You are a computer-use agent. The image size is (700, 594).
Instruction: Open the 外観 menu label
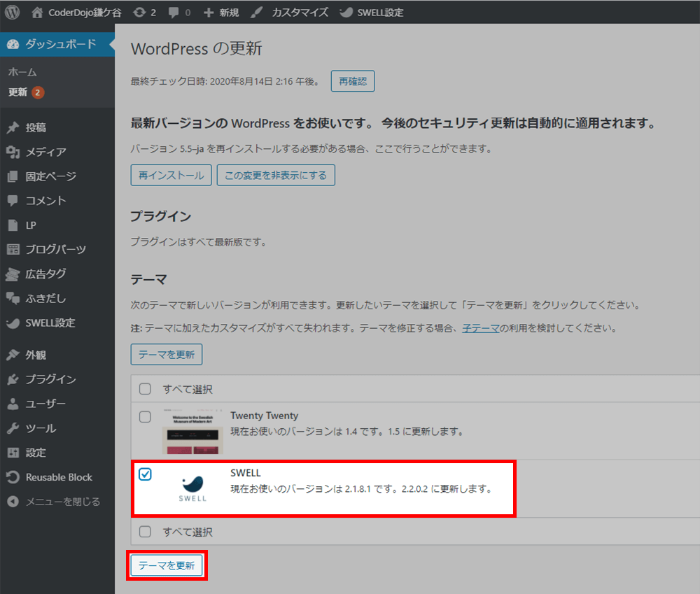point(36,355)
